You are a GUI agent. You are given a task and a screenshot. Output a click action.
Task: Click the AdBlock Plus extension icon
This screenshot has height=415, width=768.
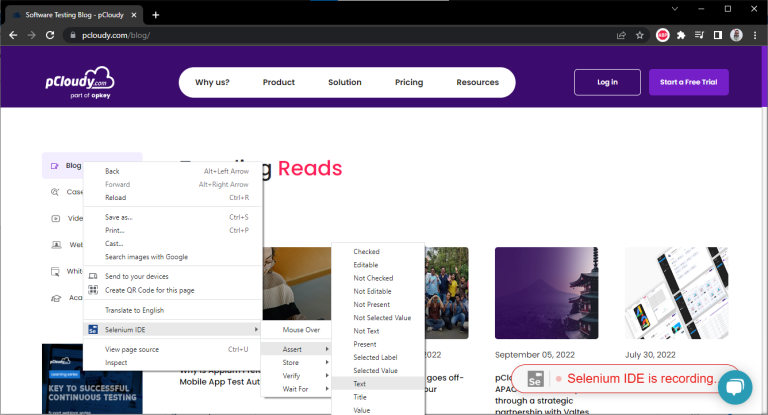click(662, 34)
